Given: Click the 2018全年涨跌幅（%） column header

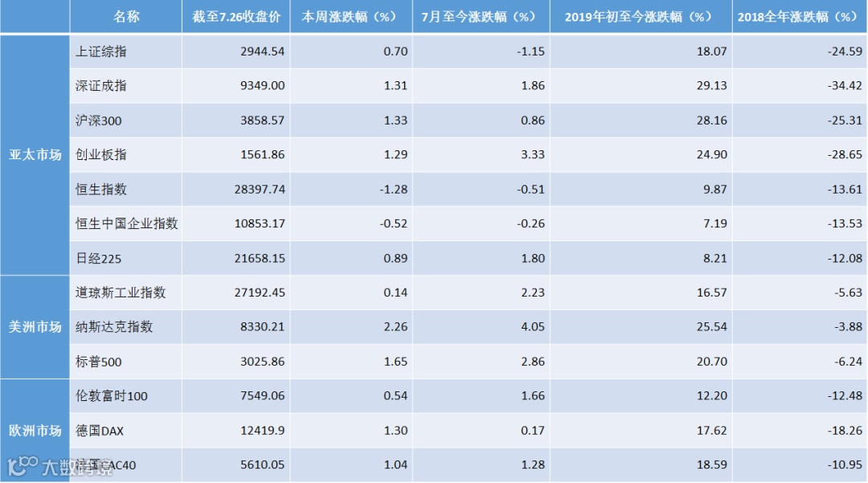Looking at the screenshot, I should [x=800, y=17].
